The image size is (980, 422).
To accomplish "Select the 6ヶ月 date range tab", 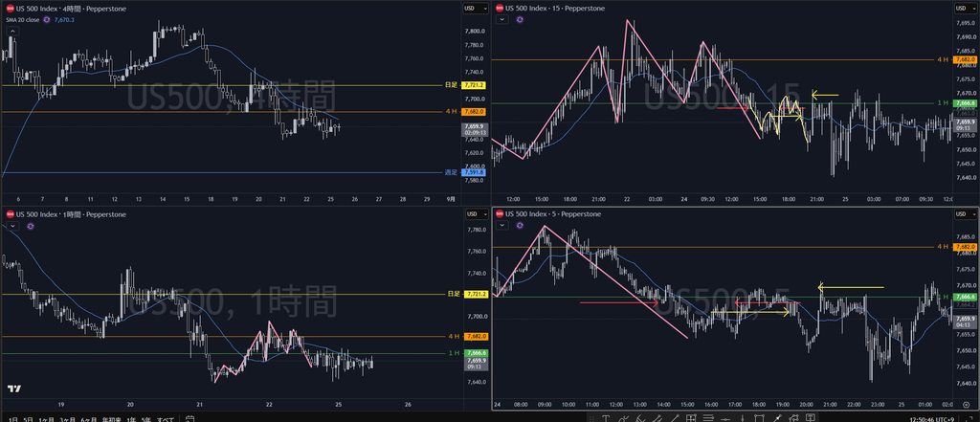I will click(88, 419).
